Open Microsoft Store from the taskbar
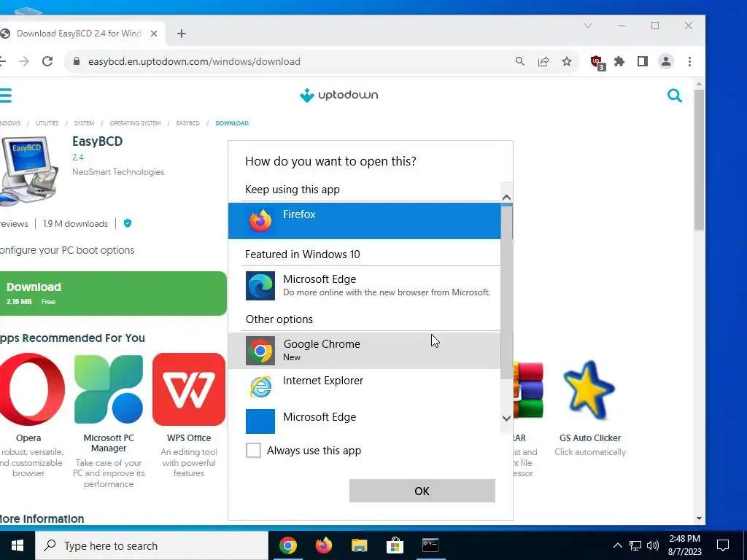Image resolution: width=747 pixels, height=560 pixels. (395, 545)
